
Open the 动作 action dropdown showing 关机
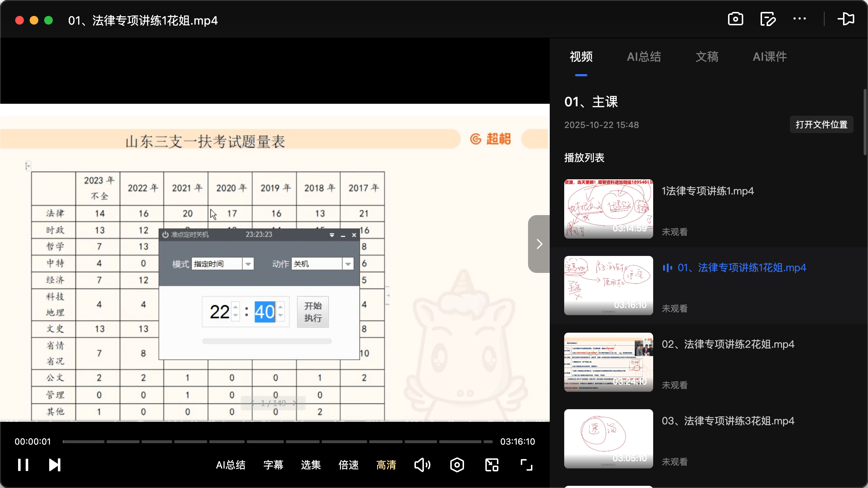click(348, 264)
